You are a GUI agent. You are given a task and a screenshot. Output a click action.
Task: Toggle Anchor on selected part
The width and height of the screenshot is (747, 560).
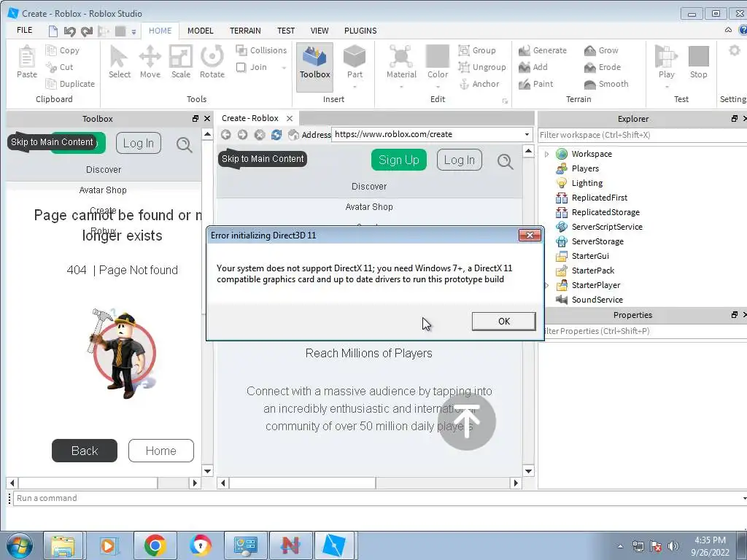tap(479, 84)
